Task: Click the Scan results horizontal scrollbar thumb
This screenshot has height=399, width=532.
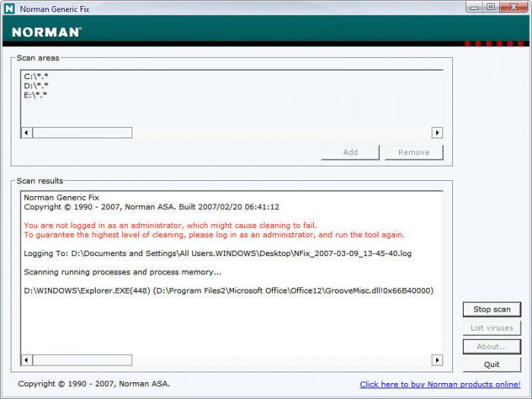Action: point(82,360)
